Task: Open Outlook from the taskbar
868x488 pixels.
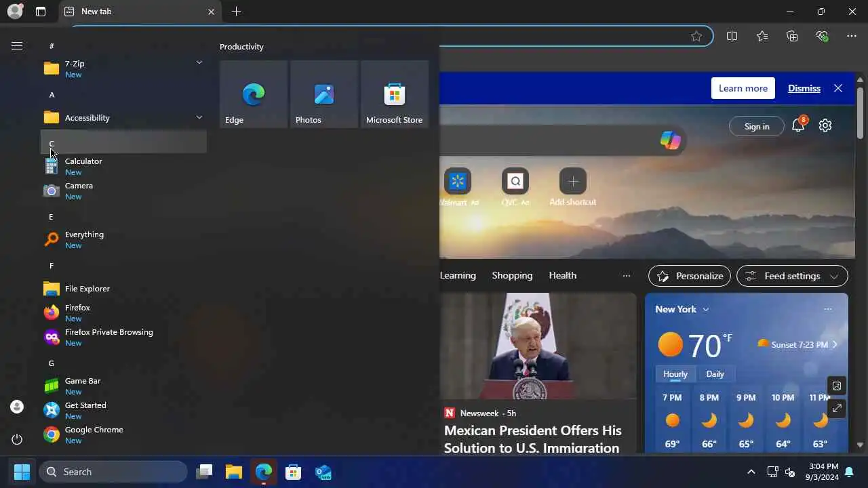Action: click(x=323, y=472)
